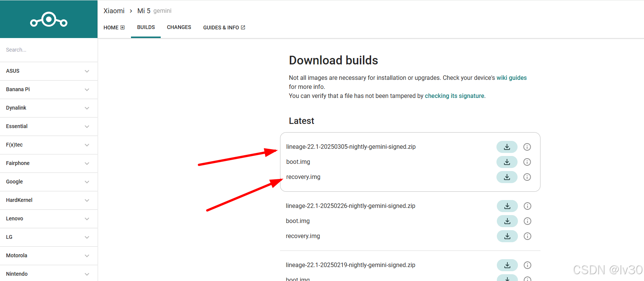Download recovery.img of the 20250226 build

point(507,236)
